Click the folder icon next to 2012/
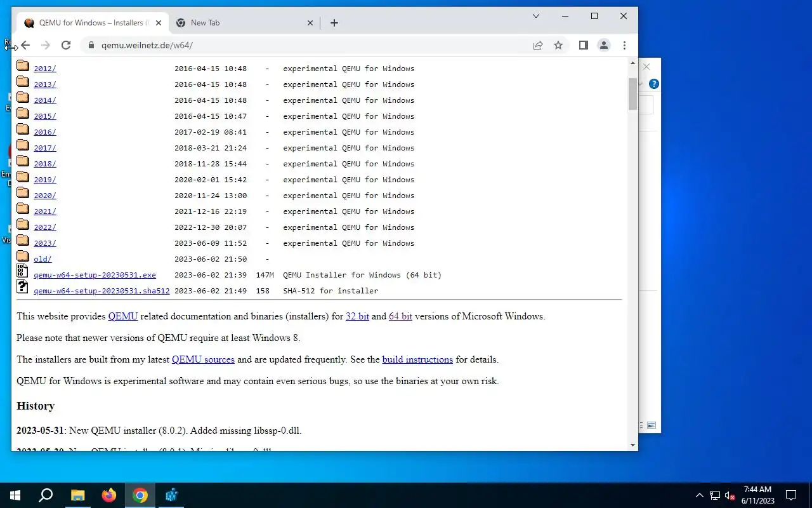Image resolution: width=812 pixels, height=508 pixels. tap(23, 65)
